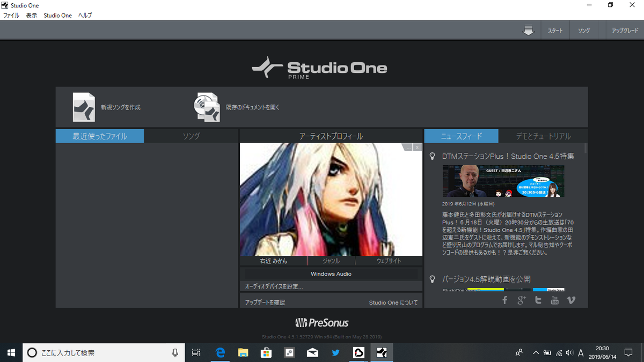The height and width of the screenshot is (362, 644).
Task: Switch to the スタート page
Action: [555, 31]
